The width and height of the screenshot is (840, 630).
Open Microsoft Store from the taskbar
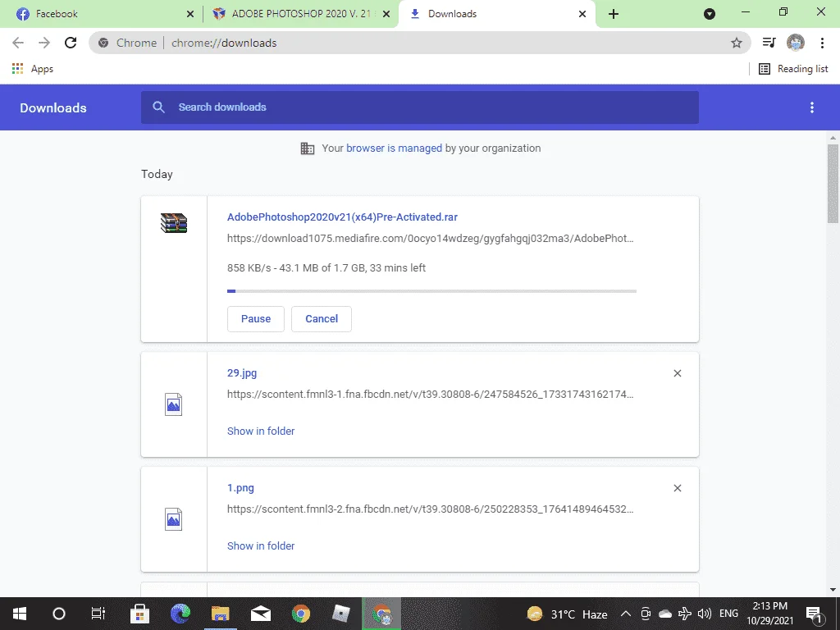pos(139,614)
